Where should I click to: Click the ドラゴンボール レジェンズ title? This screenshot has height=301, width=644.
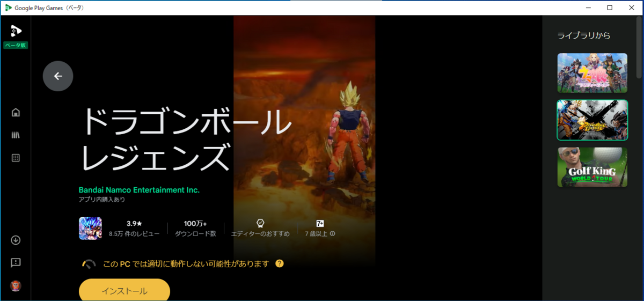(185, 138)
